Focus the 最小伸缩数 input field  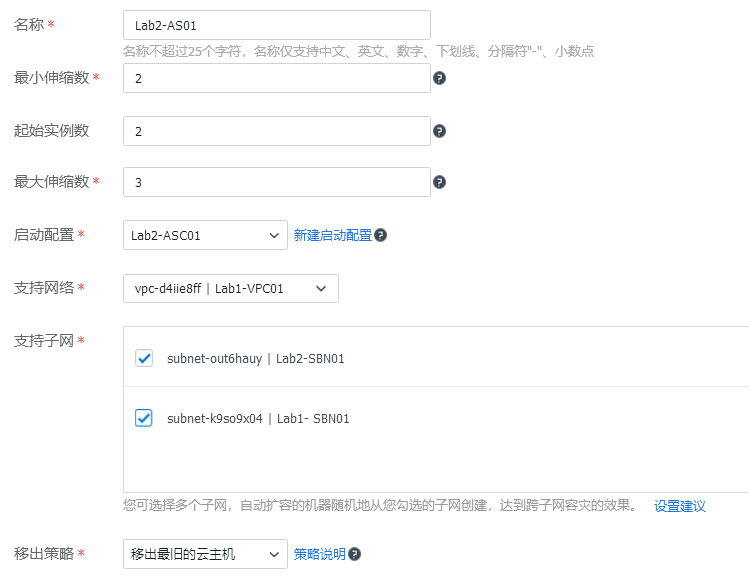(x=277, y=78)
